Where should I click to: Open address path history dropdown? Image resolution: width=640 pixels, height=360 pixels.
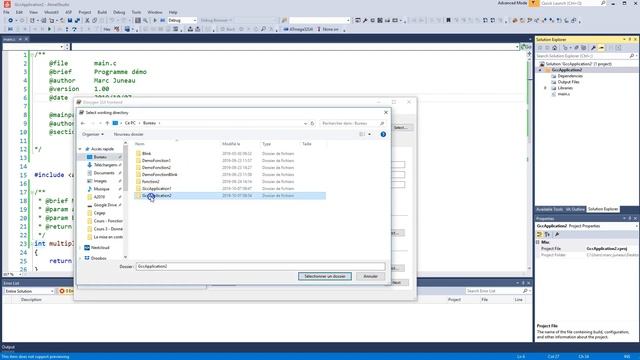click(x=305, y=123)
